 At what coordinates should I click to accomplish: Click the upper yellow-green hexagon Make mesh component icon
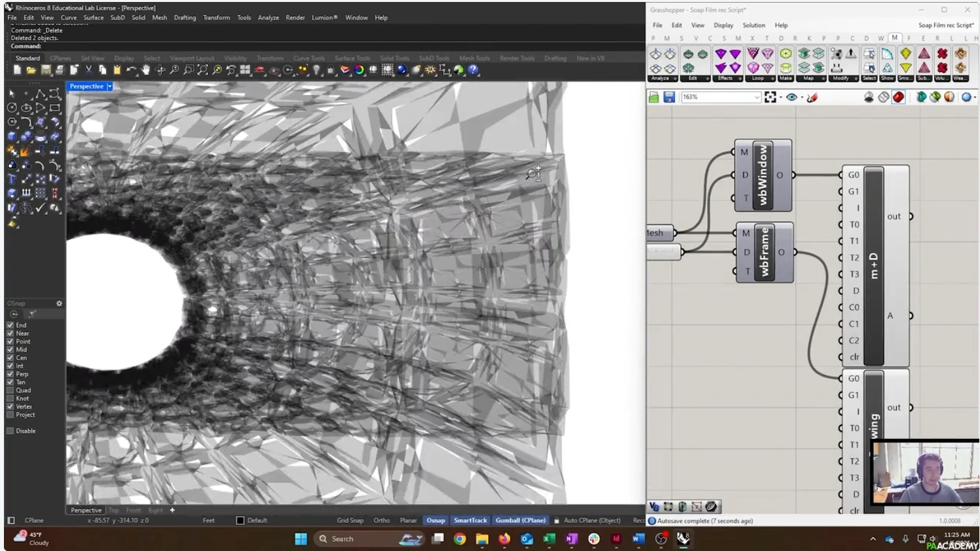point(785,54)
